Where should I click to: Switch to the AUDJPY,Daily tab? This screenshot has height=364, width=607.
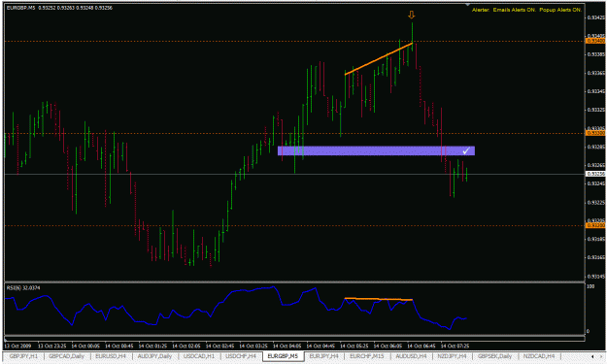pyautogui.click(x=154, y=356)
